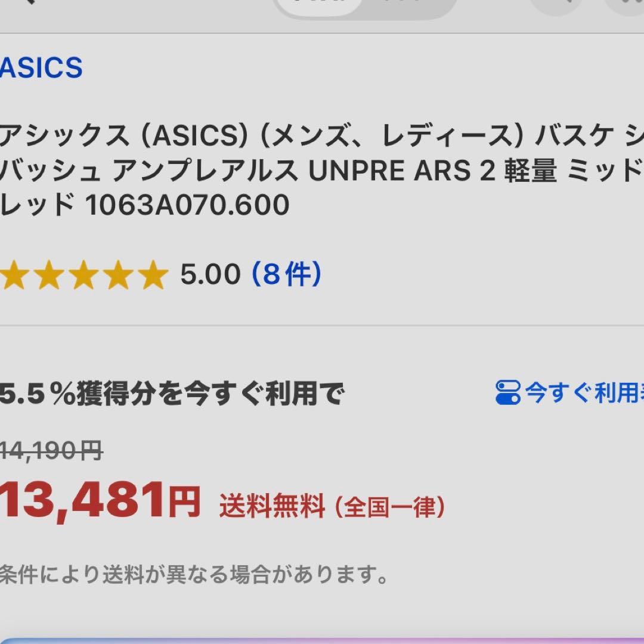The width and height of the screenshot is (644, 644).
Task: Tap the 送料無料 (全国一律) shipping label
Action: [x=331, y=506]
